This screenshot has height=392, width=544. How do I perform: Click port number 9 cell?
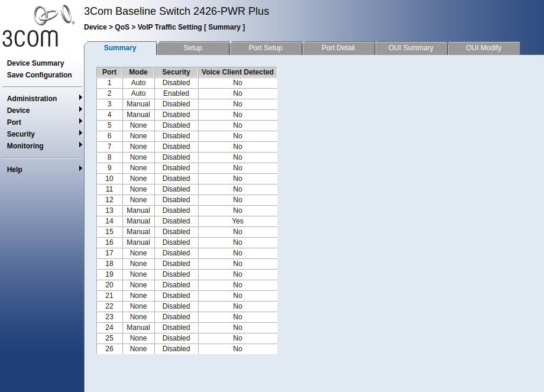pos(109,168)
